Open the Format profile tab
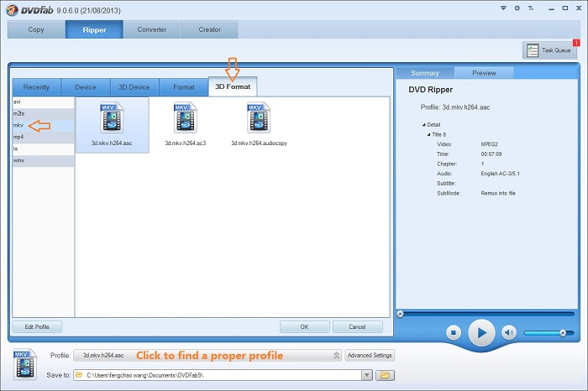 coord(184,87)
